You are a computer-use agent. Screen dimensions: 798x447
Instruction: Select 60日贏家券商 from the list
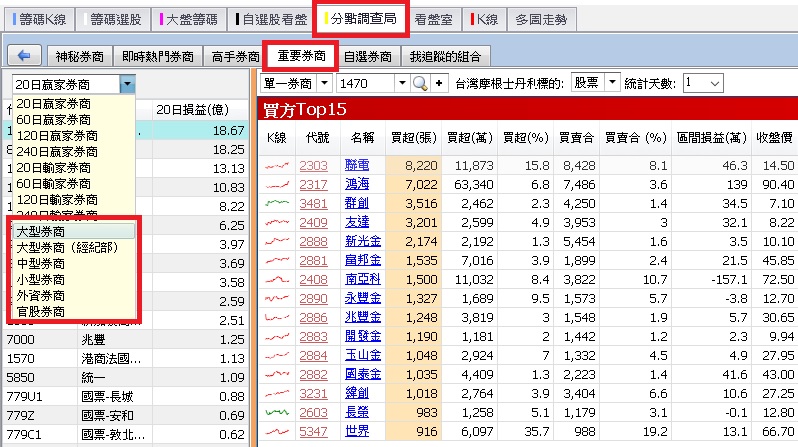click(x=74, y=120)
